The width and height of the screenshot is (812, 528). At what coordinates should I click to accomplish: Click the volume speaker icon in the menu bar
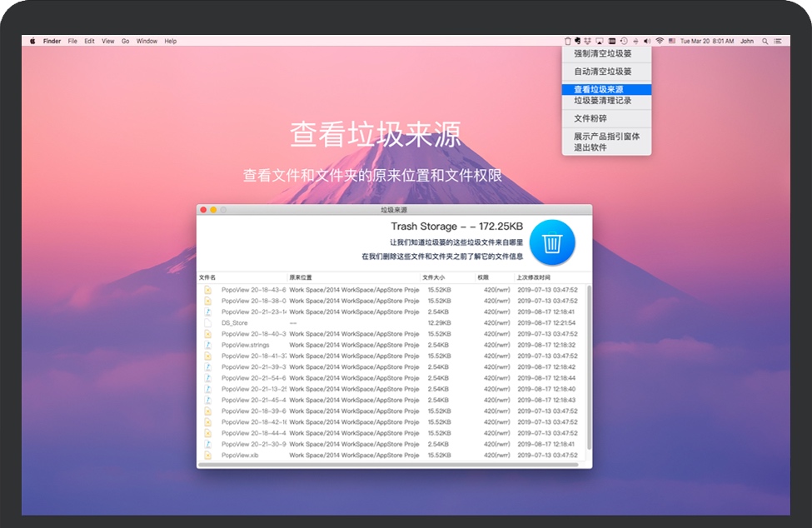pyautogui.click(x=646, y=41)
